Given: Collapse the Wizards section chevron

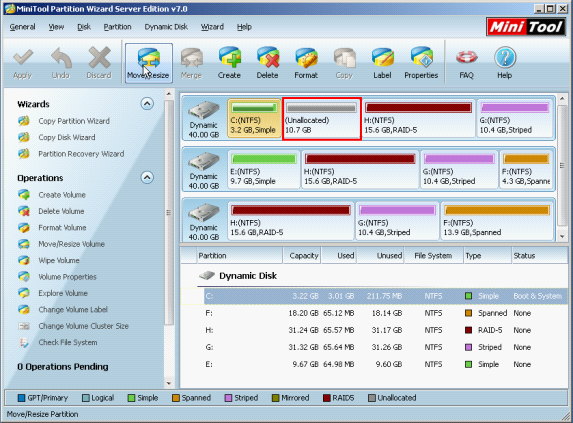Looking at the screenshot, I should 147,104.
